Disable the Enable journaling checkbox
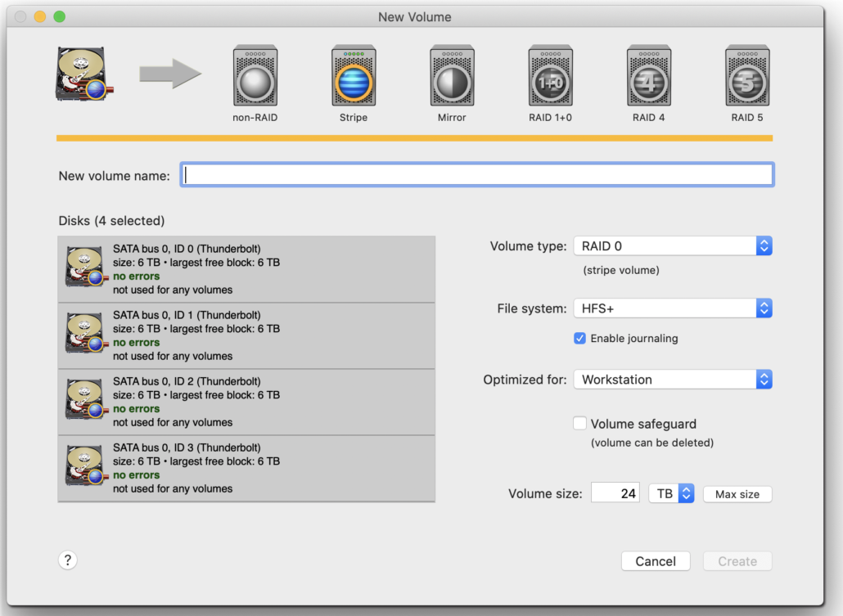843x616 pixels. [x=580, y=338]
